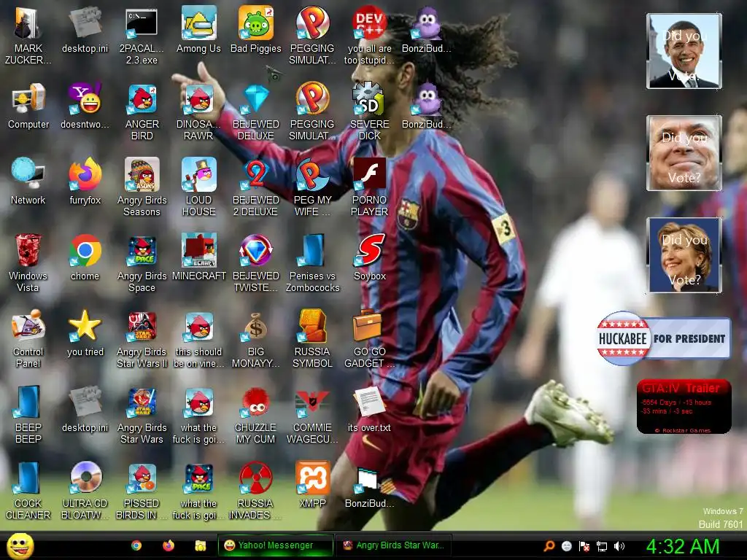The image size is (747, 560).
Task: Select the BEEP BEEP desktop icon
Action: click(28, 414)
